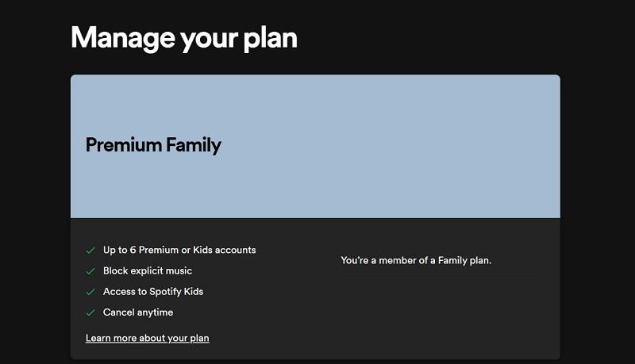Click checkmark beside "Access to Spotify Kids"
The image size is (635, 364).
(x=90, y=292)
